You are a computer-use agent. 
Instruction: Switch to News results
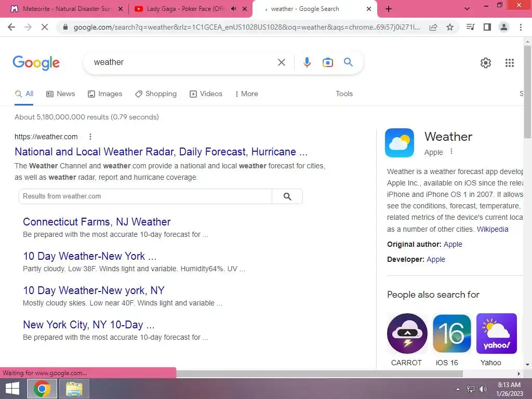coord(60,94)
